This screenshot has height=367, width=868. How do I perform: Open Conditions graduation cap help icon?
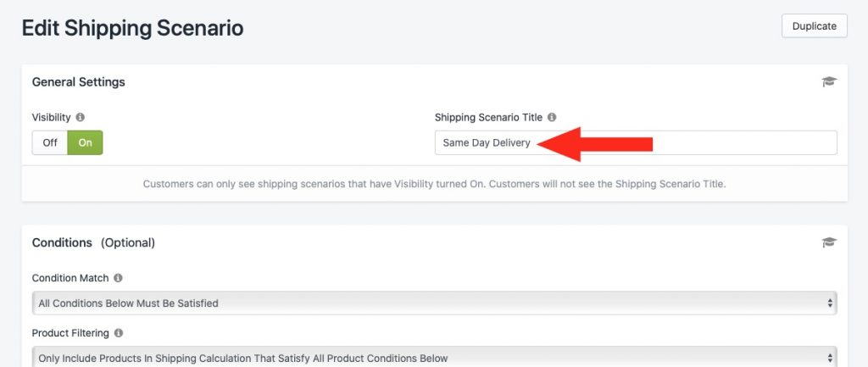click(829, 242)
